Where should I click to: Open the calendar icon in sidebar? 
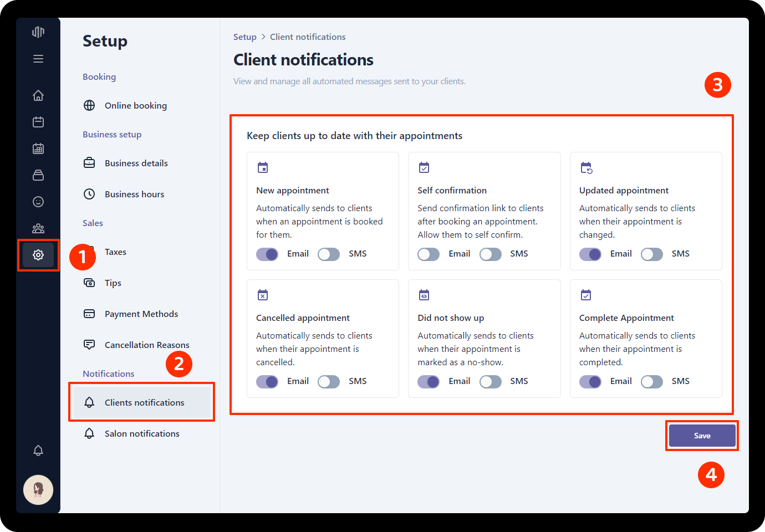click(38, 122)
